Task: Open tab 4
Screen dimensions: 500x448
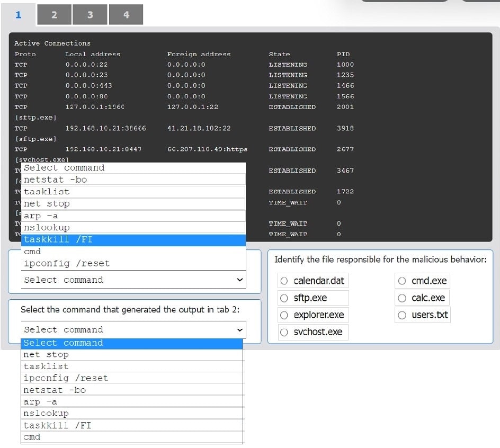Action: (x=126, y=15)
